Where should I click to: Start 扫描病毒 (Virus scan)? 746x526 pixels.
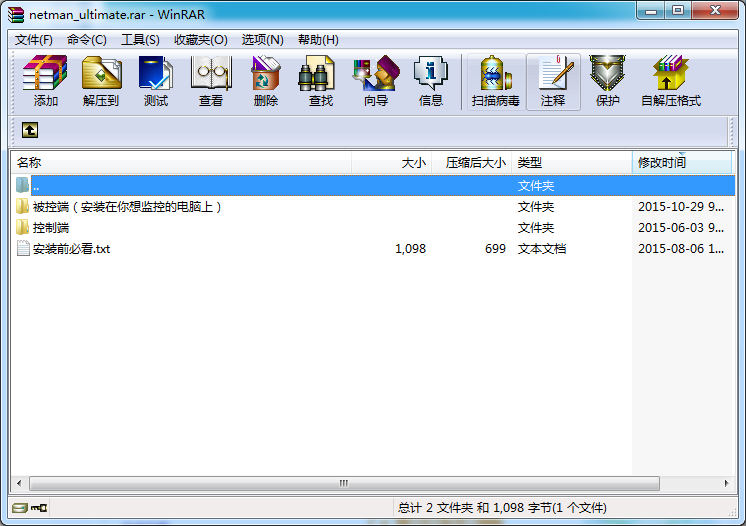click(495, 81)
